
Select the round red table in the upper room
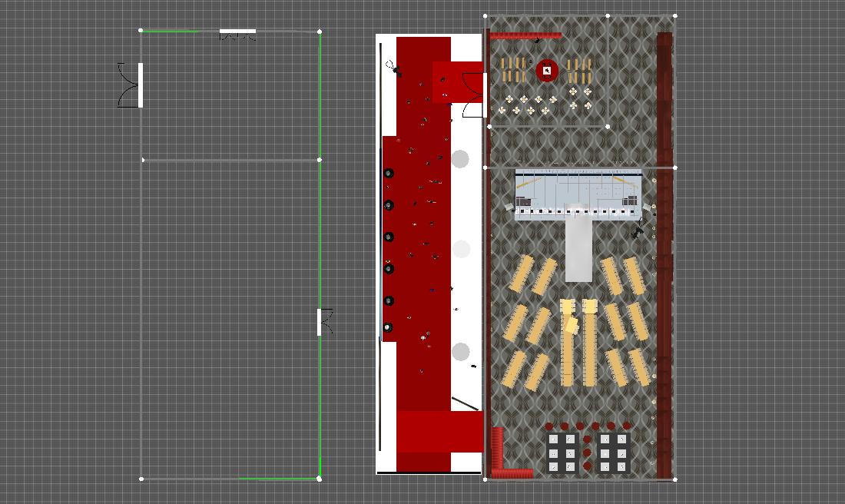coord(547,71)
